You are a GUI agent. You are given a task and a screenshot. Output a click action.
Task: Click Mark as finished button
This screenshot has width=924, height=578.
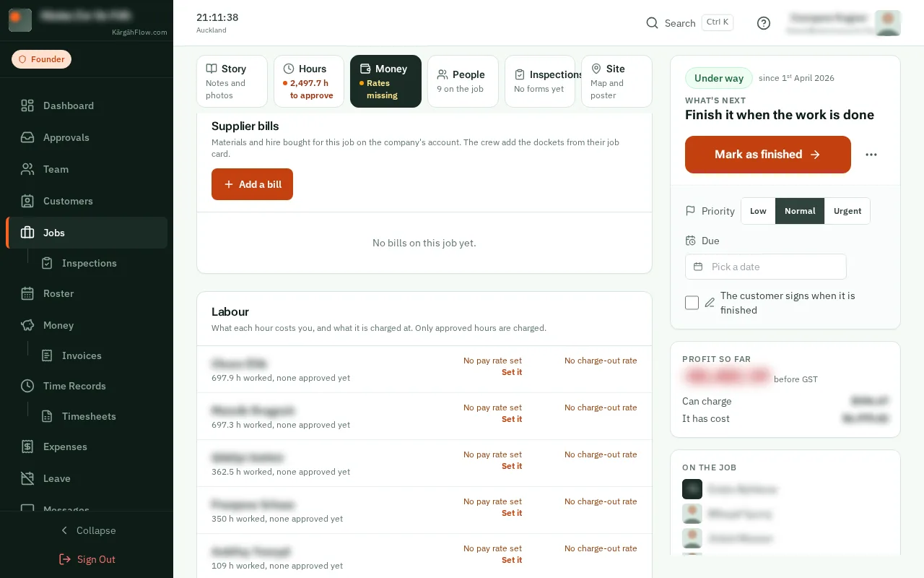tap(768, 155)
